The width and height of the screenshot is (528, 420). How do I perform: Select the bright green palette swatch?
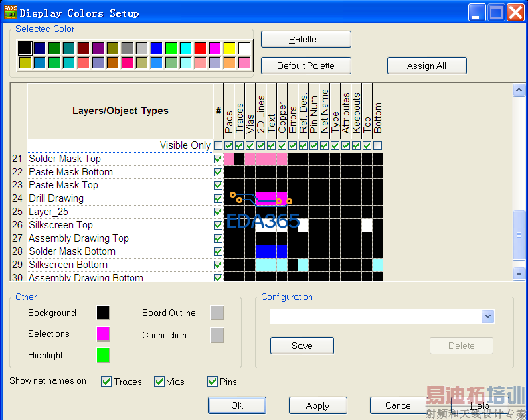click(x=171, y=48)
